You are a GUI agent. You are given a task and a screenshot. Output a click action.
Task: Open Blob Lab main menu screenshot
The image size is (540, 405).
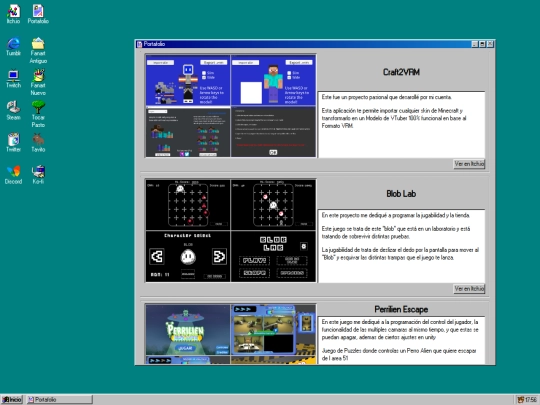pyautogui.click(x=273, y=257)
